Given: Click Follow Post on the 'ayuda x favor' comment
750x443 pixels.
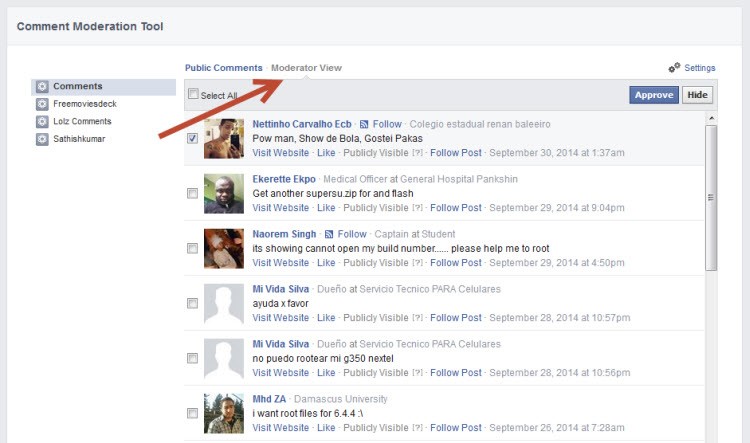Looking at the screenshot, I should [456, 318].
